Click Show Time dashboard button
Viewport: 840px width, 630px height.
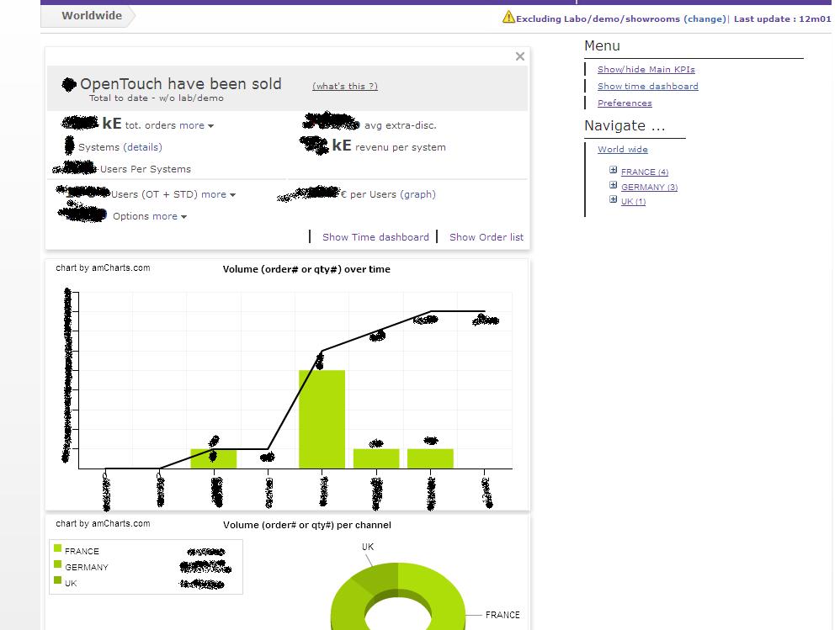[x=375, y=237]
